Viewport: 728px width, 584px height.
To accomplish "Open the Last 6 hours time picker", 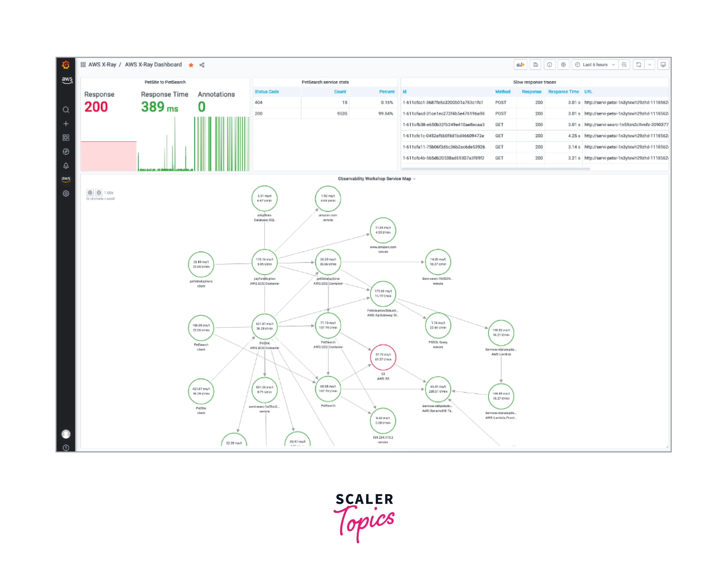I will click(595, 65).
